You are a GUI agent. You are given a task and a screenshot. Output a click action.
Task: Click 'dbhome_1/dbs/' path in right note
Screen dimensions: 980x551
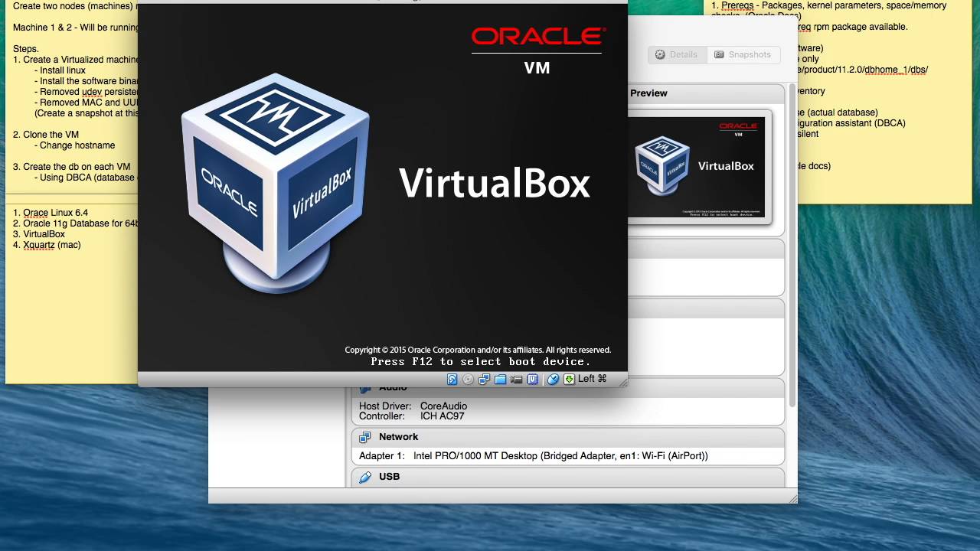point(896,70)
